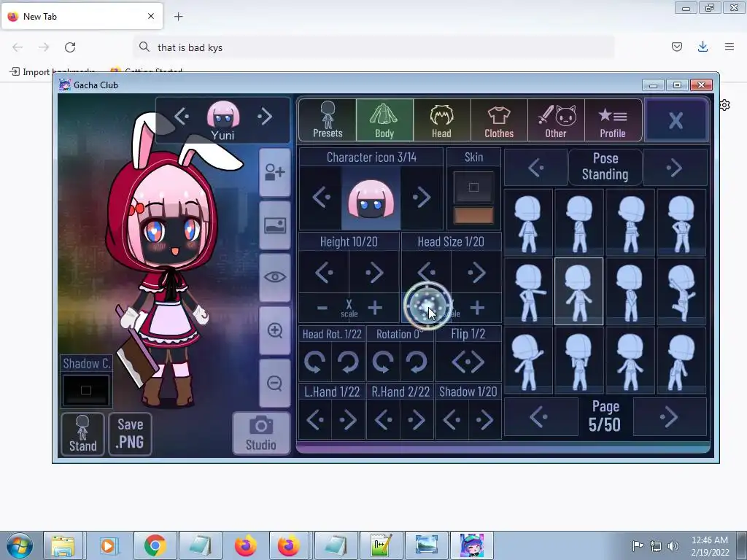
Task: Click the Save .PNG button
Action: pyautogui.click(x=130, y=434)
